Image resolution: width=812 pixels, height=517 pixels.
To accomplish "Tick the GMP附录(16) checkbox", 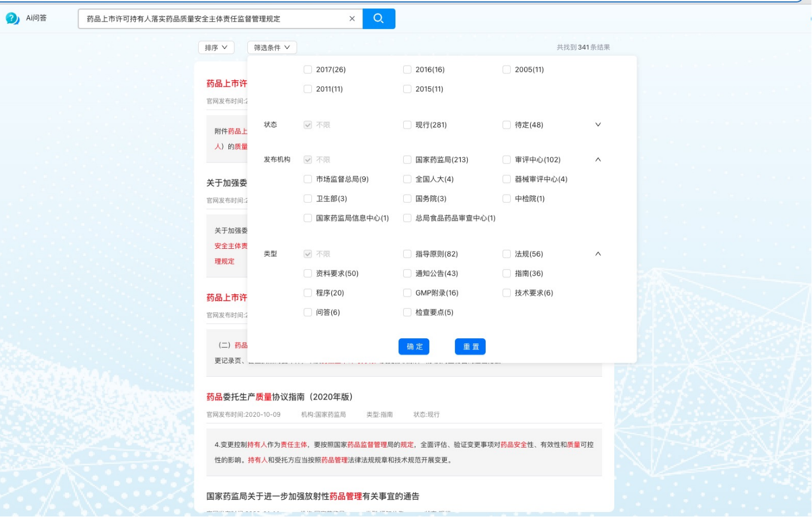I will pyautogui.click(x=408, y=293).
